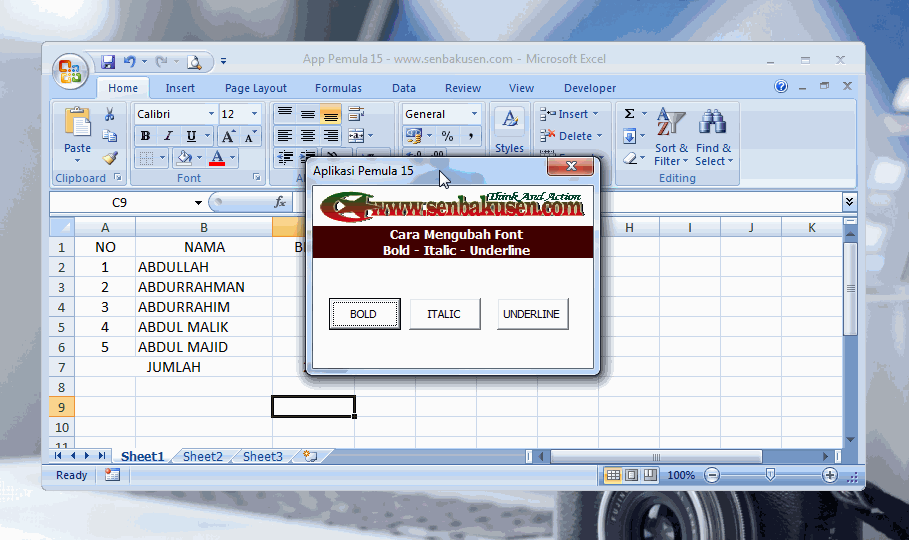Click ITALIC button in the dialog
Screen dimensions: 909x540
pyautogui.click(x=445, y=314)
